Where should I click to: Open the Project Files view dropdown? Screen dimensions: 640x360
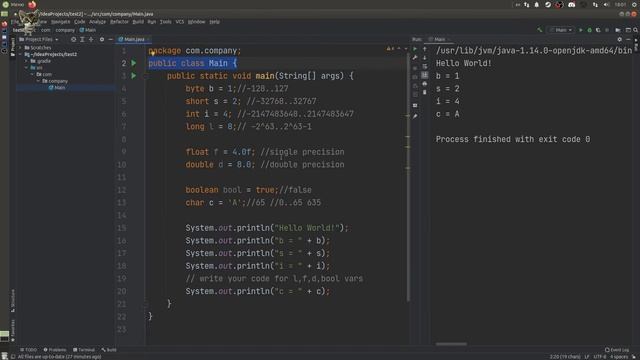[x=39, y=40]
